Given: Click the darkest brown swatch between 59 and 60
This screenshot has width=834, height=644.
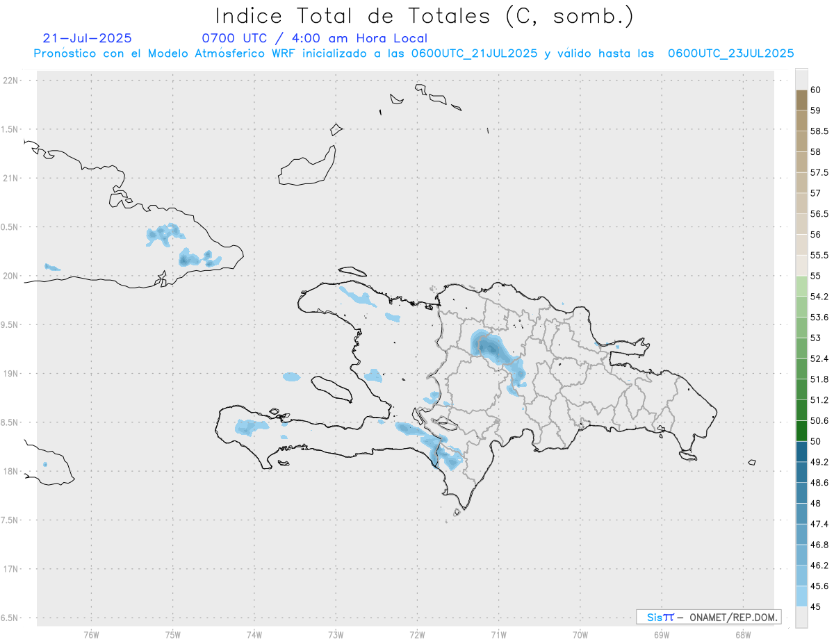Looking at the screenshot, I should click(x=801, y=100).
